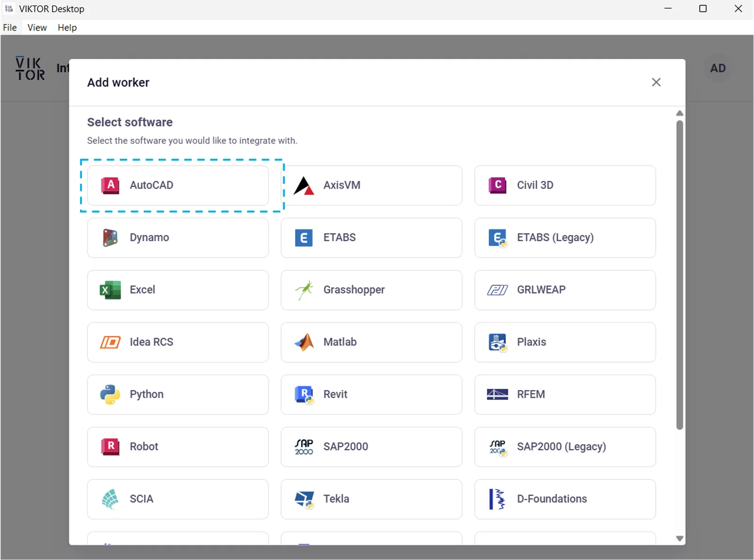Select the Revit label text

click(335, 395)
